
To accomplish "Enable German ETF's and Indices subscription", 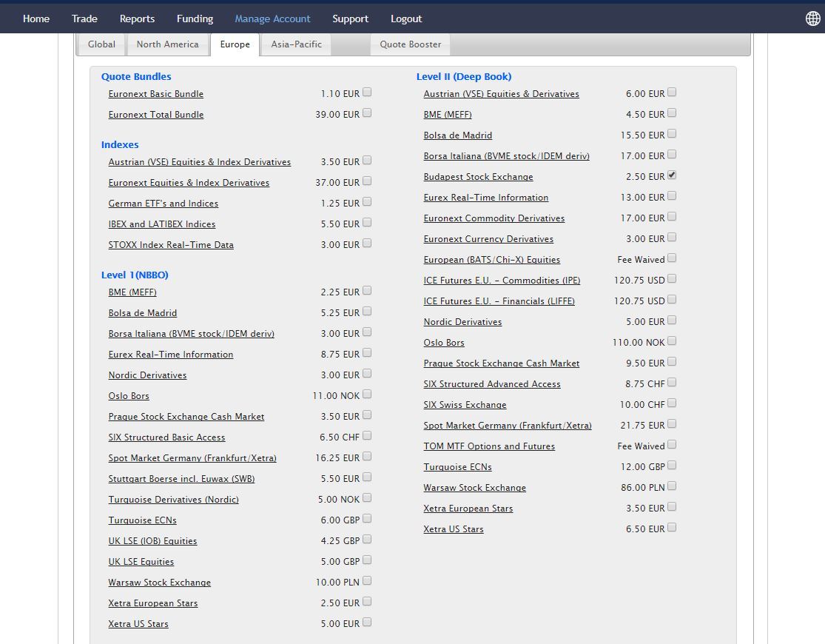I will click(367, 201).
